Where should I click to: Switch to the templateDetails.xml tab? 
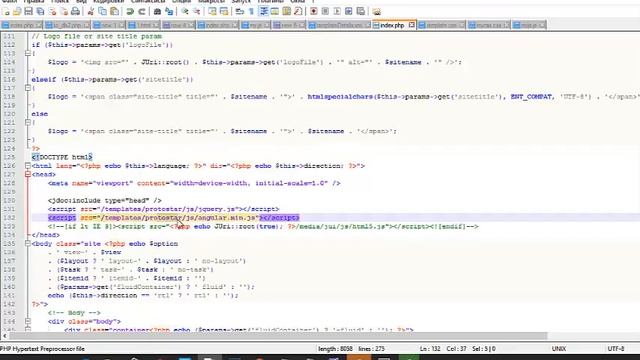coord(339,25)
